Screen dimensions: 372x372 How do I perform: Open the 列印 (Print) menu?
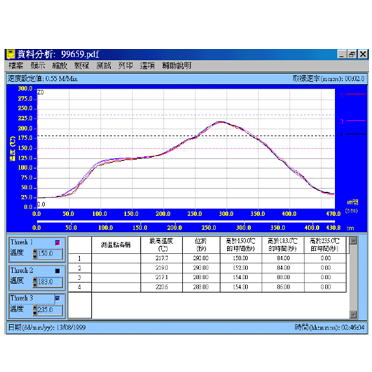pos(125,65)
